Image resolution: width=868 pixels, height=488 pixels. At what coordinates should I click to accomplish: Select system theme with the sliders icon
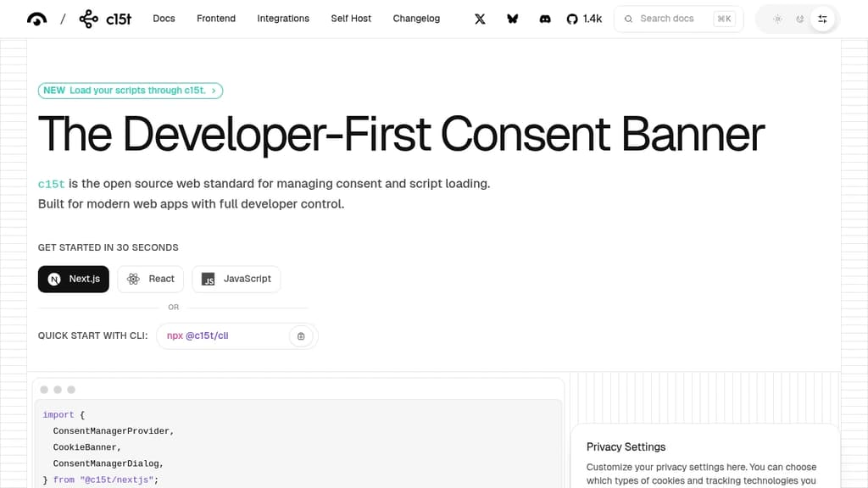pos(822,18)
